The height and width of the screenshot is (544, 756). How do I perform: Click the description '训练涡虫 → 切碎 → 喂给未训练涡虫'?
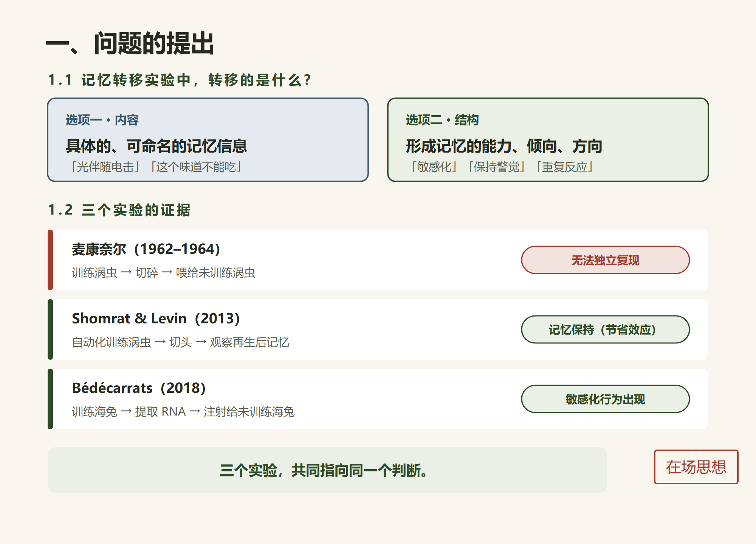(163, 272)
